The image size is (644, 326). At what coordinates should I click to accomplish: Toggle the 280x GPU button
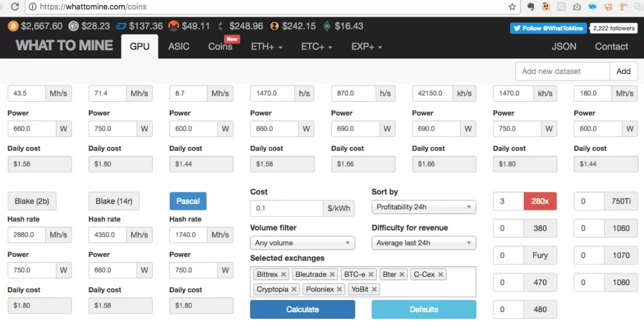pyautogui.click(x=540, y=201)
